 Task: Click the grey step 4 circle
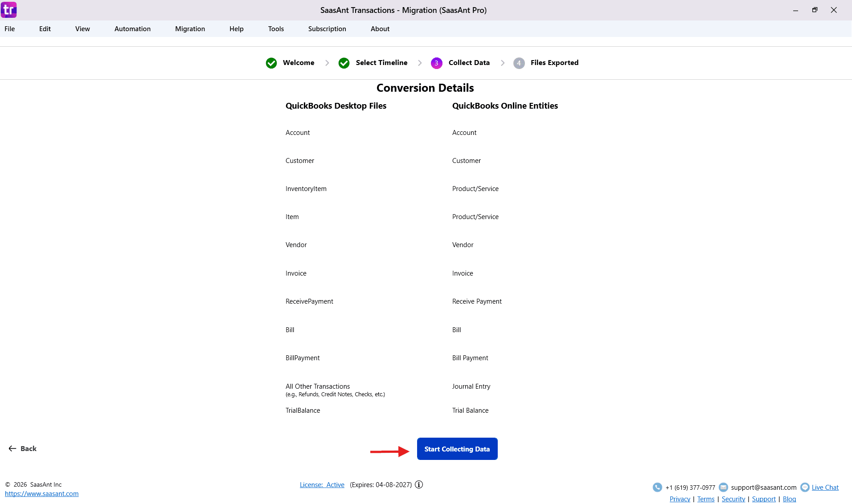tap(519, 63)
